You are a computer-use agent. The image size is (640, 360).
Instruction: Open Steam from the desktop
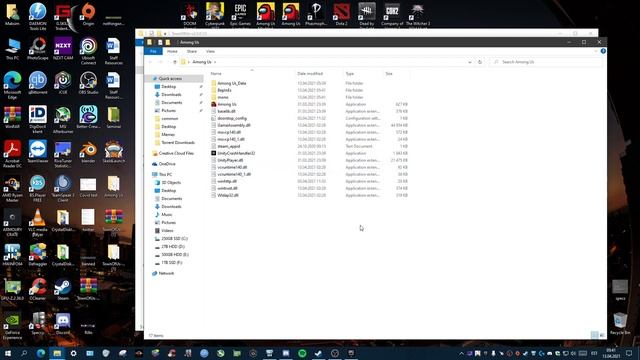pyautogui.click(x=63, y=289)
